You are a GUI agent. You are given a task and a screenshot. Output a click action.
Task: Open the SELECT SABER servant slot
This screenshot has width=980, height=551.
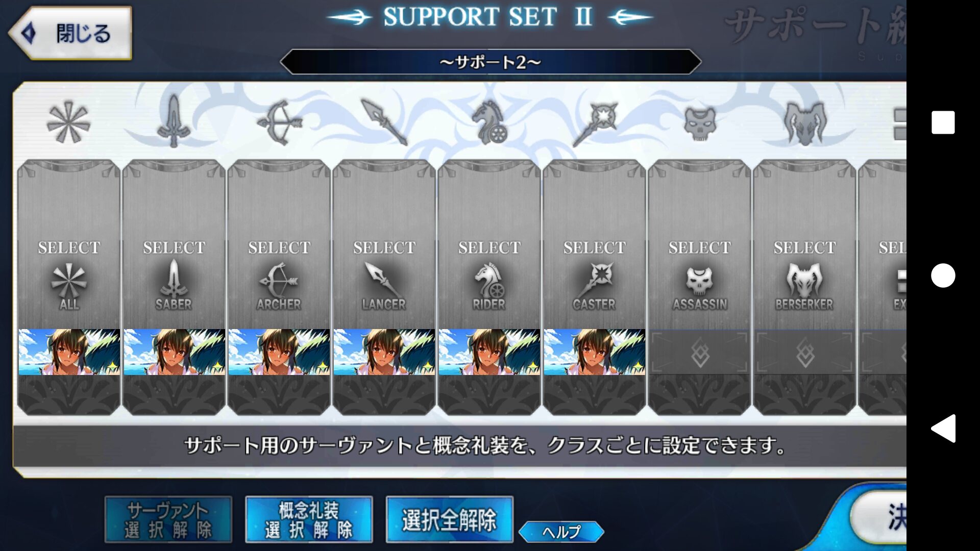tap(174, 245)
